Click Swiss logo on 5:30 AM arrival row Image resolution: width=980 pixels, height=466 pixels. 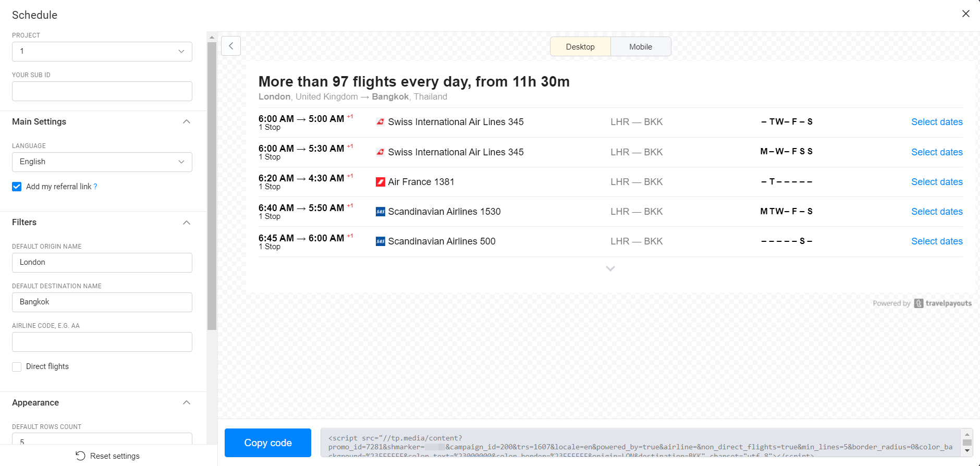pyautogui.click(x=381, y=152)
